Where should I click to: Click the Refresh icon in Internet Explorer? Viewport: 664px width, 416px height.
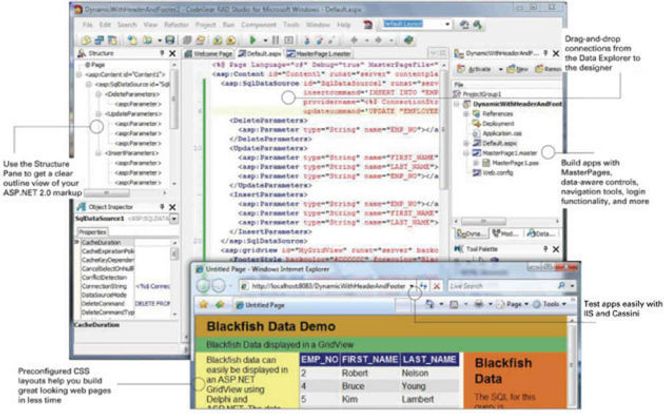(424, 286)
